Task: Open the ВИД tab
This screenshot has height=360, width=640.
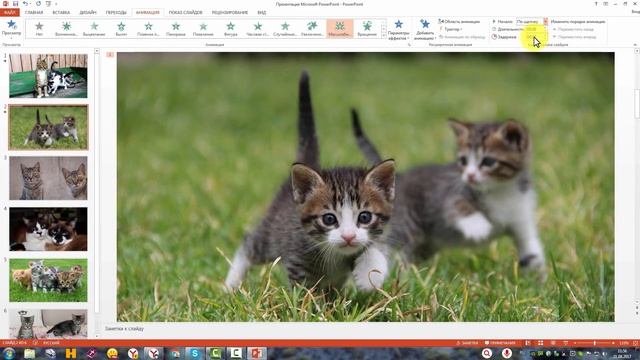Action: click(262, 12)
